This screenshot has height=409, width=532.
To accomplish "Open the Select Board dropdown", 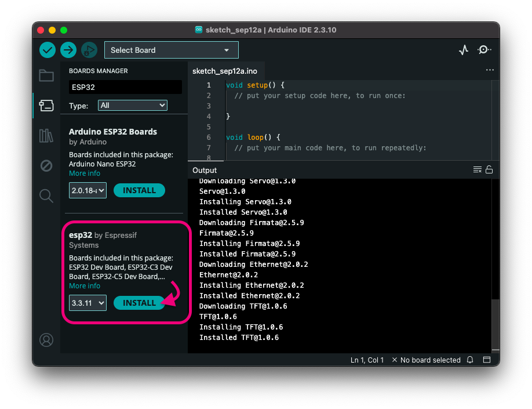I will pos(172,50).
